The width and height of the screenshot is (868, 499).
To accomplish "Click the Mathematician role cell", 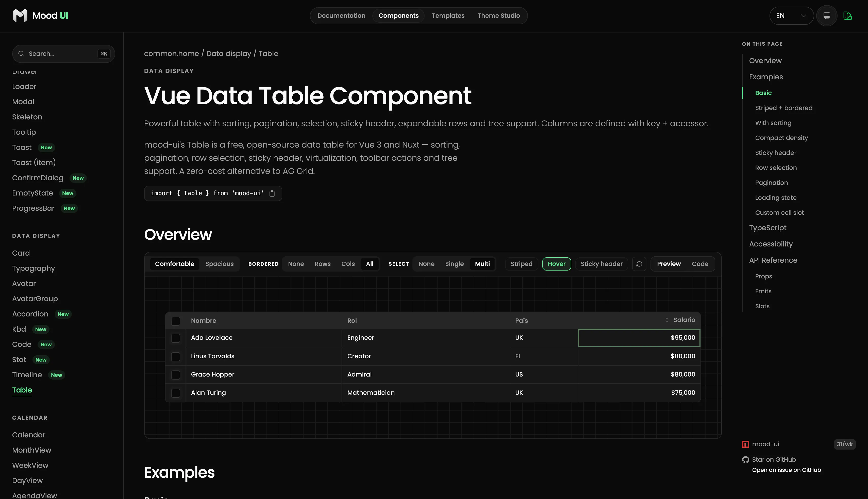I will click(x=426, y=393).
